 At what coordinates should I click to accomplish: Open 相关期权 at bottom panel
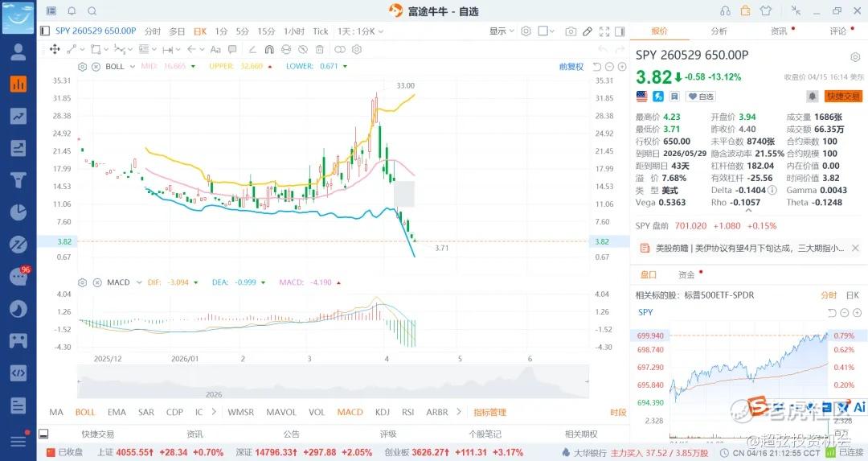[x=581, y=434]
